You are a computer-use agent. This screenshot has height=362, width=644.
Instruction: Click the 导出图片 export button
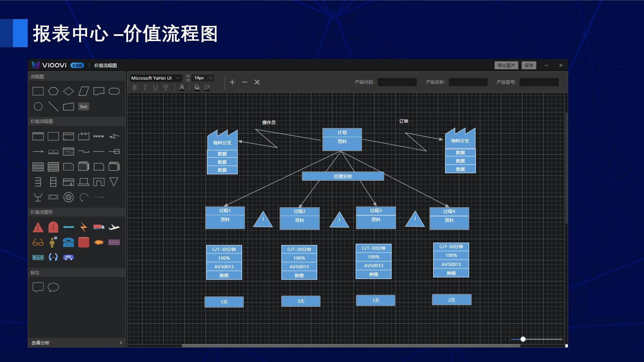click(x=506, y=65)
